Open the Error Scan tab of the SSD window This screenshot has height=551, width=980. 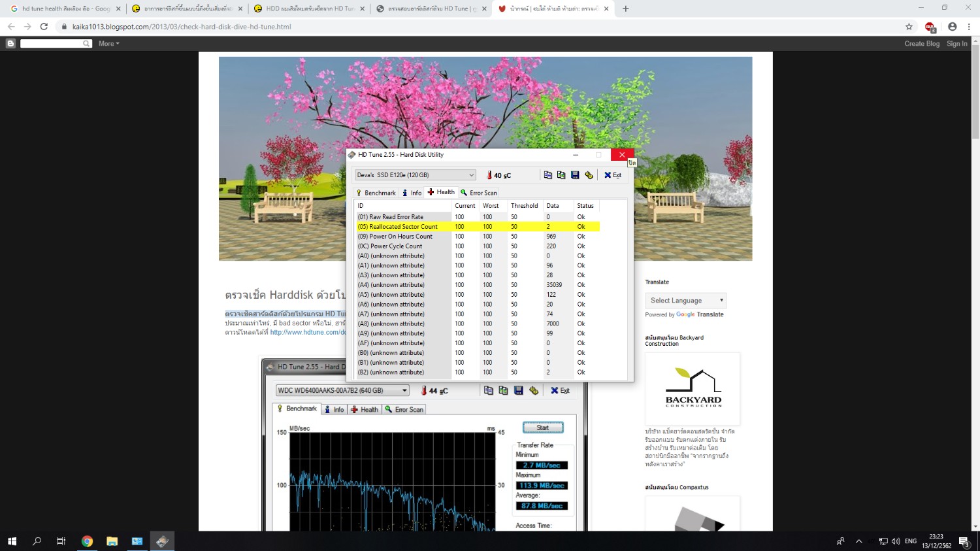(x=478, y=193)
